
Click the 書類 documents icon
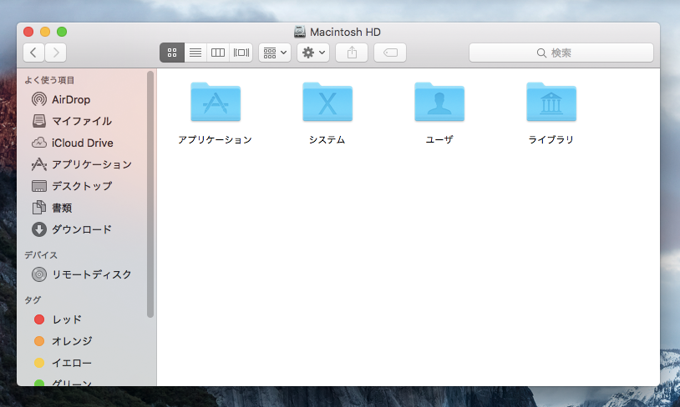click(x=39, y=207)
